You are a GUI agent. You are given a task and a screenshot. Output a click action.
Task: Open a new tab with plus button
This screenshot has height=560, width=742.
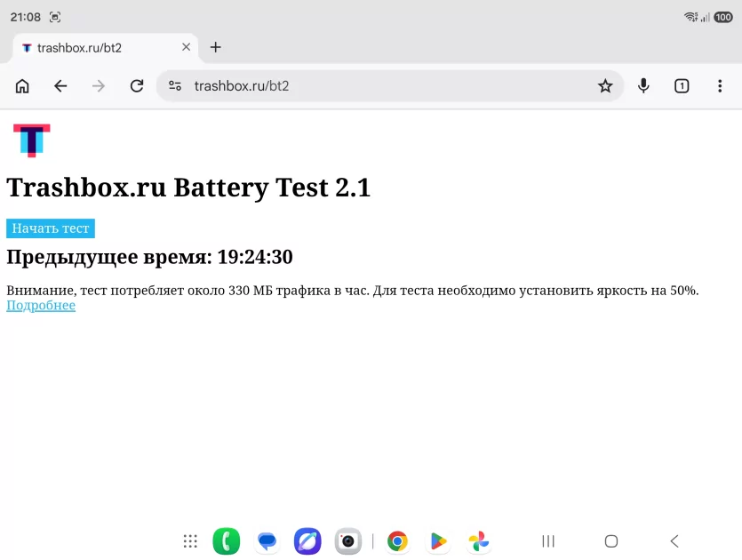[x=215, y=47]
